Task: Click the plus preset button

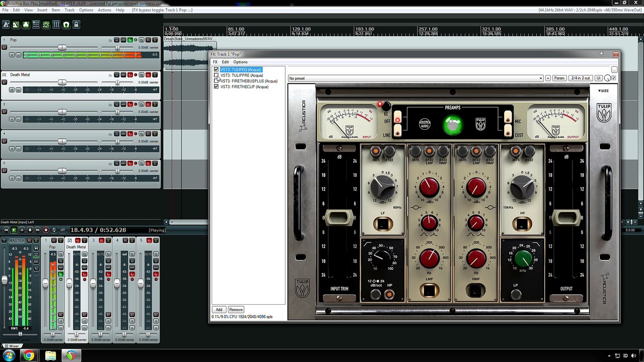Action: click(x=548, y=78)
